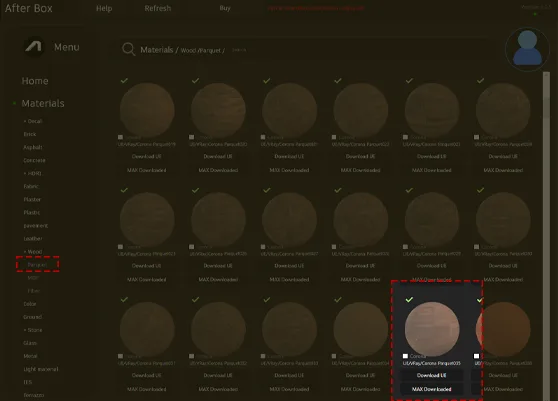
Task: Click the green checkmark above Parquet035
Action: [409, 300]
